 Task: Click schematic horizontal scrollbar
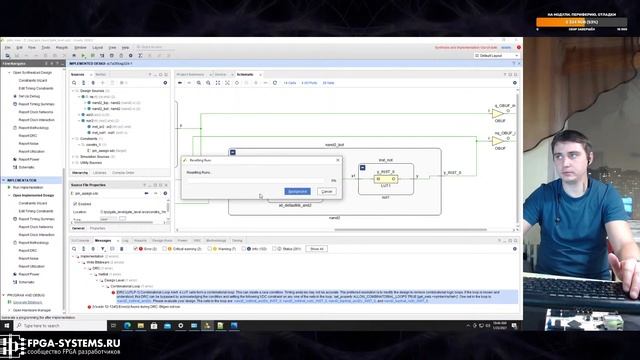[410, 230]
